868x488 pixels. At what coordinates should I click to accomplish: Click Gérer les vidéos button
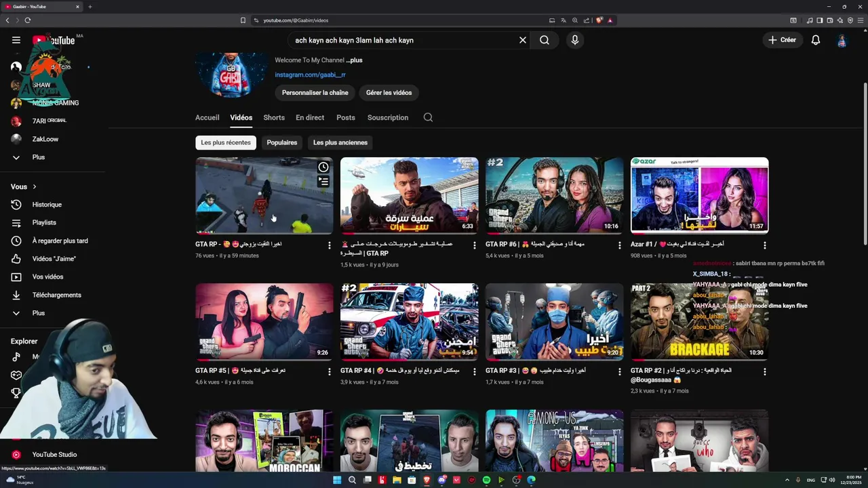click(389, 93)
